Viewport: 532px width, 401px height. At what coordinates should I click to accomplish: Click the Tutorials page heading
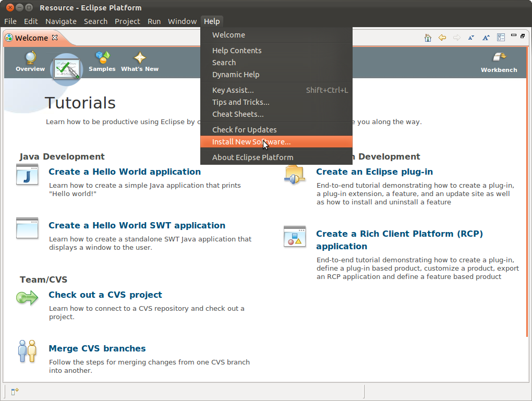tap(80, 103)
